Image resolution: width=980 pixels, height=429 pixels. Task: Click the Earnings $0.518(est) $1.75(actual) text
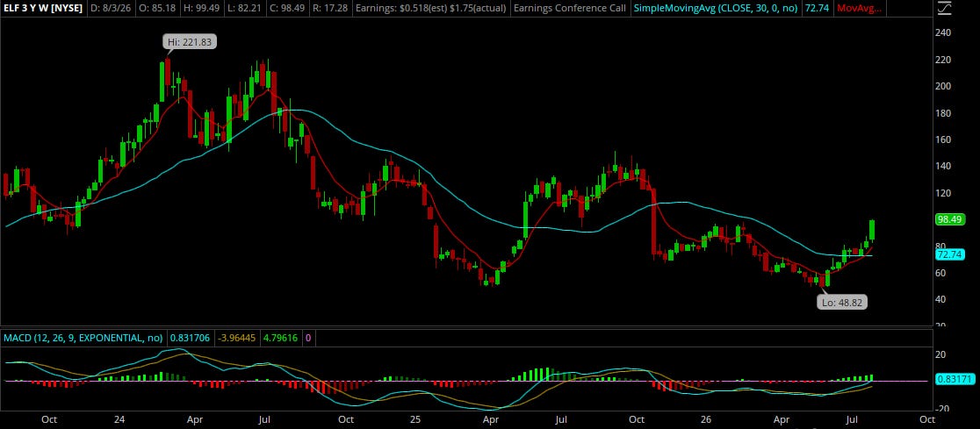point(430,9)
